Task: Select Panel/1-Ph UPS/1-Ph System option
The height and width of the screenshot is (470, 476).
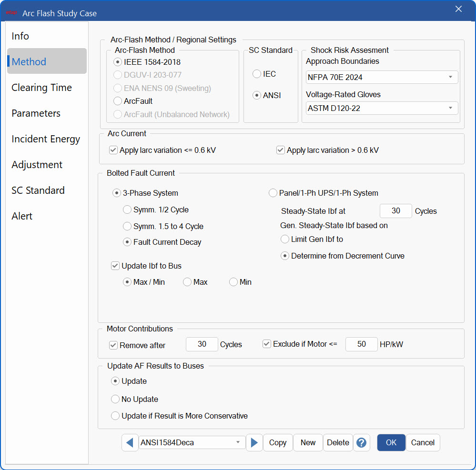Action: 273,193
